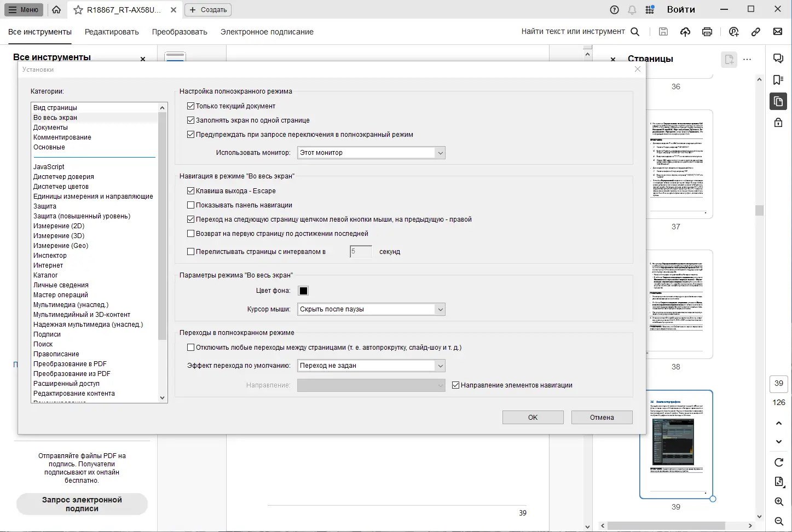Open the bookmarks panel icon
792x532 pixels.
778,80
